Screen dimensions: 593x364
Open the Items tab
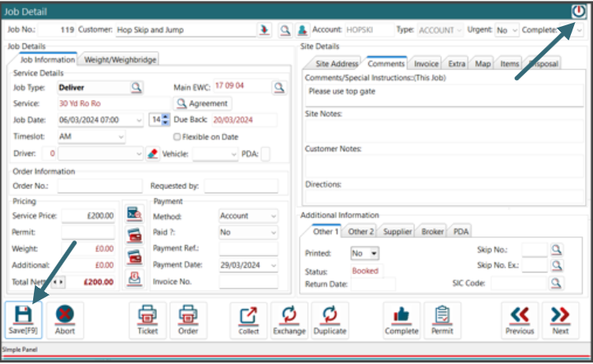[509, 64]
